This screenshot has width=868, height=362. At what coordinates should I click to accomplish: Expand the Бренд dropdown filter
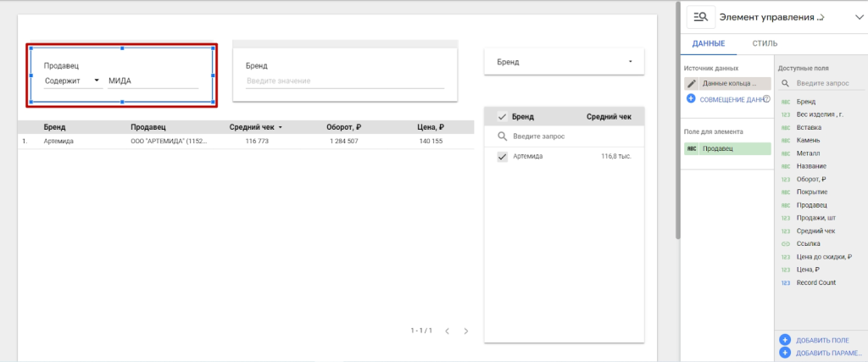coord(630,62)
